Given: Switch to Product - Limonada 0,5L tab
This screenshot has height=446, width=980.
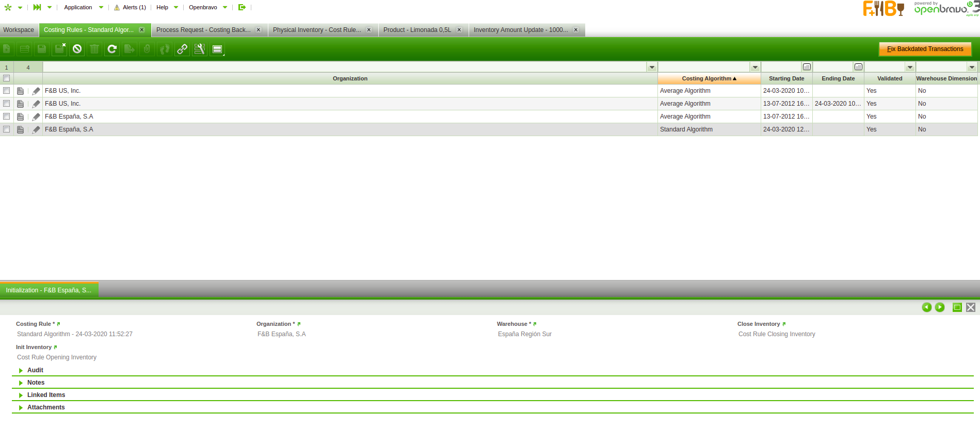Looking at the screenshot, I should [417, 30].
